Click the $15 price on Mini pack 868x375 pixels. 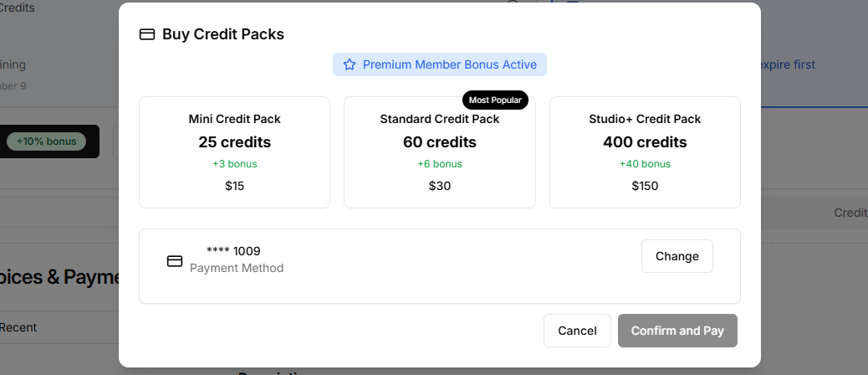pos(234,186)
